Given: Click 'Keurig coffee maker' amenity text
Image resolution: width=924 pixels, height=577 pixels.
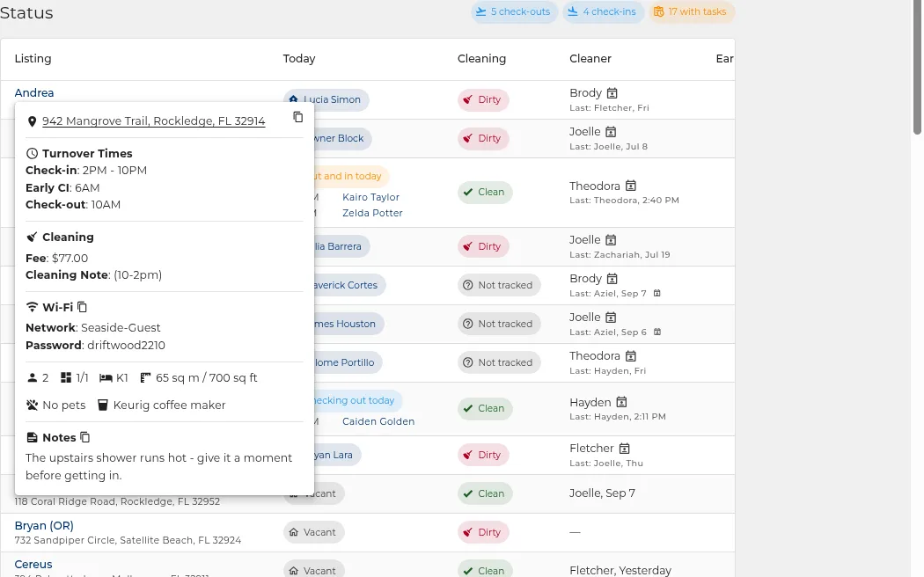Looking at the screenshot, I should point(169,405).
